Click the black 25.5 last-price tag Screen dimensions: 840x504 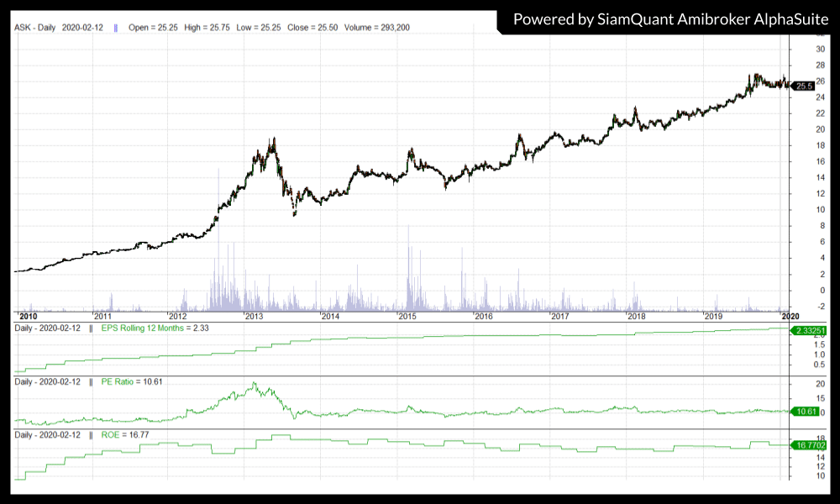(x=804, y=85)
